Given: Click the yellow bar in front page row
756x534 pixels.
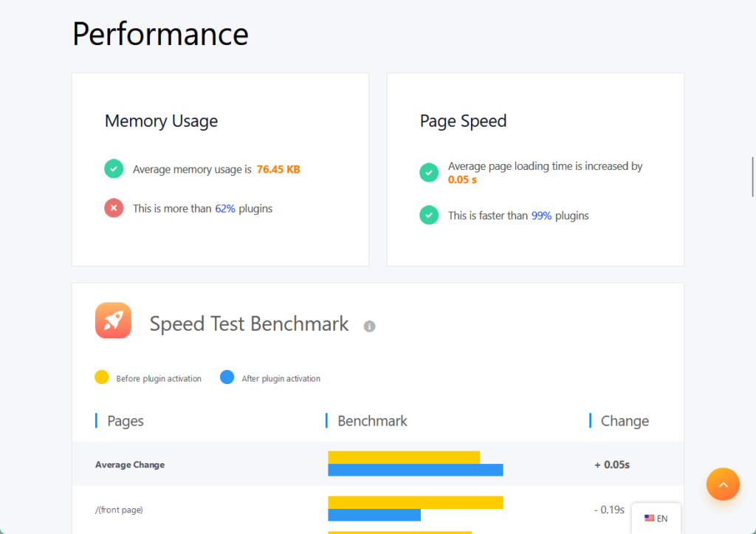Looking at the screenshot, I should coord(416,502).
